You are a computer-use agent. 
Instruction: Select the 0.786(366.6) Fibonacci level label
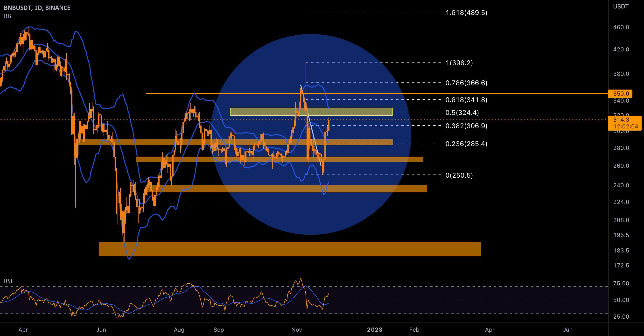pyautogui.click(x=467, y=83)
